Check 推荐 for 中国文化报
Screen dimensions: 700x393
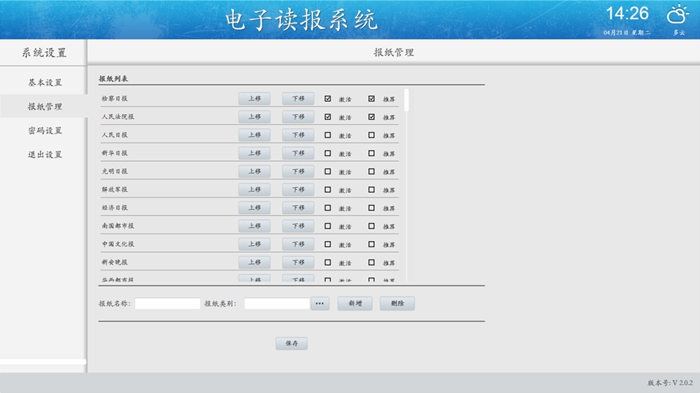tap(371, 244)
